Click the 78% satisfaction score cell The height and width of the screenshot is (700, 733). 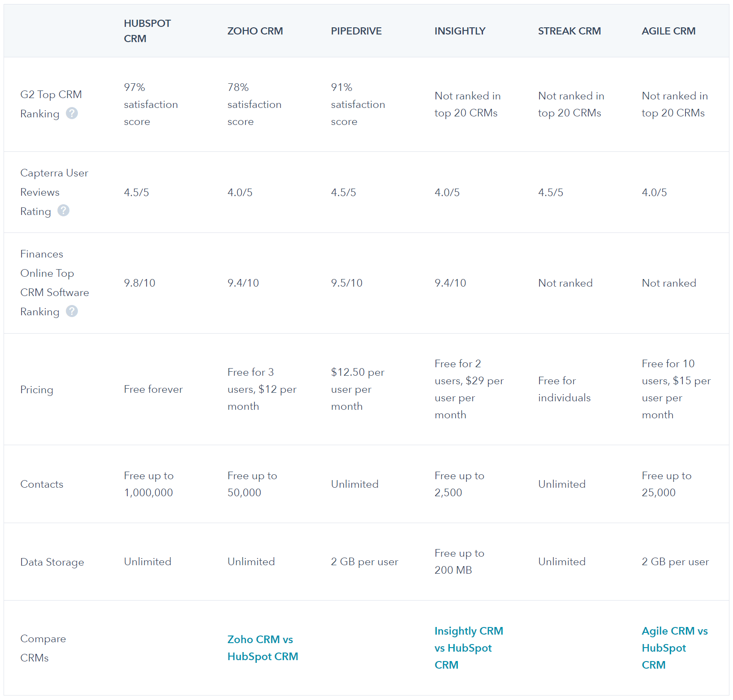click(254, 104)
